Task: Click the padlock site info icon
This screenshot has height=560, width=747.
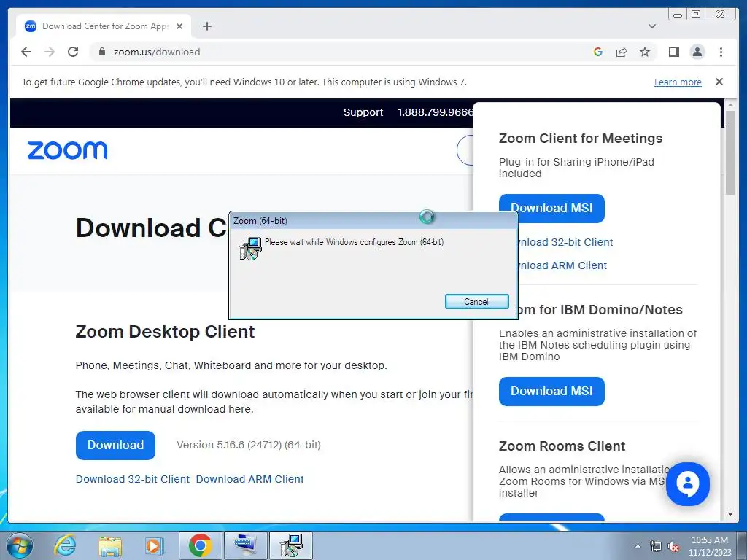Action: point(101,52)
